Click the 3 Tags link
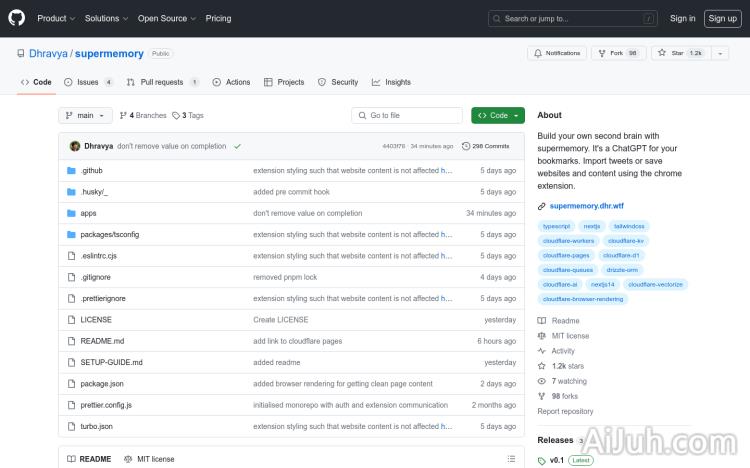Screen dimensions: 750x468 tap(188, 116)
